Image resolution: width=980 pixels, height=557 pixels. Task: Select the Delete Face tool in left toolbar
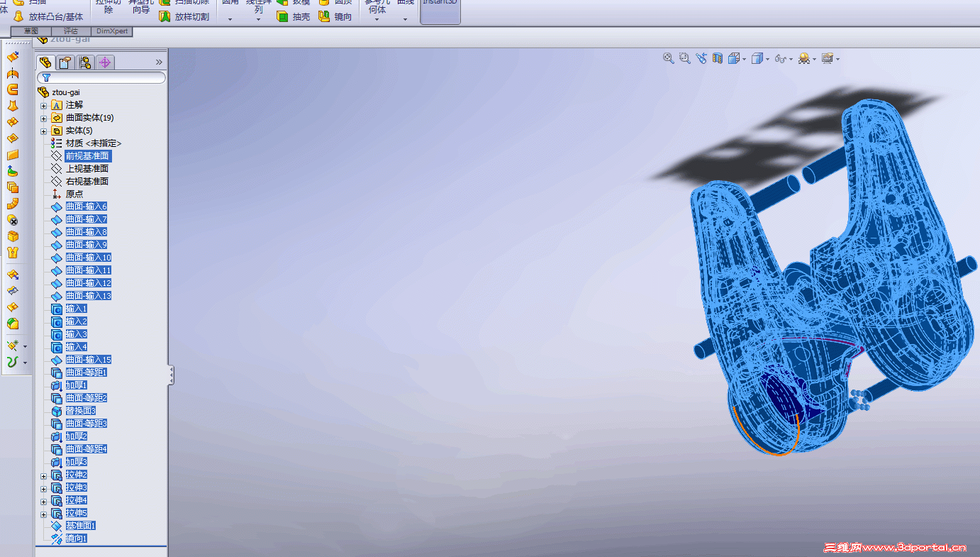point(12,220)
